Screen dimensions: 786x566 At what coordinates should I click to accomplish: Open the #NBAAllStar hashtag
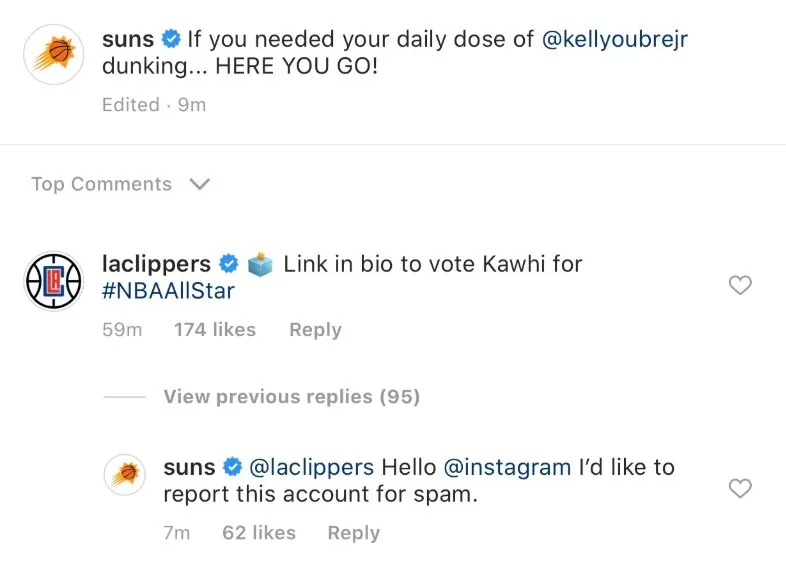click(168, 291)
